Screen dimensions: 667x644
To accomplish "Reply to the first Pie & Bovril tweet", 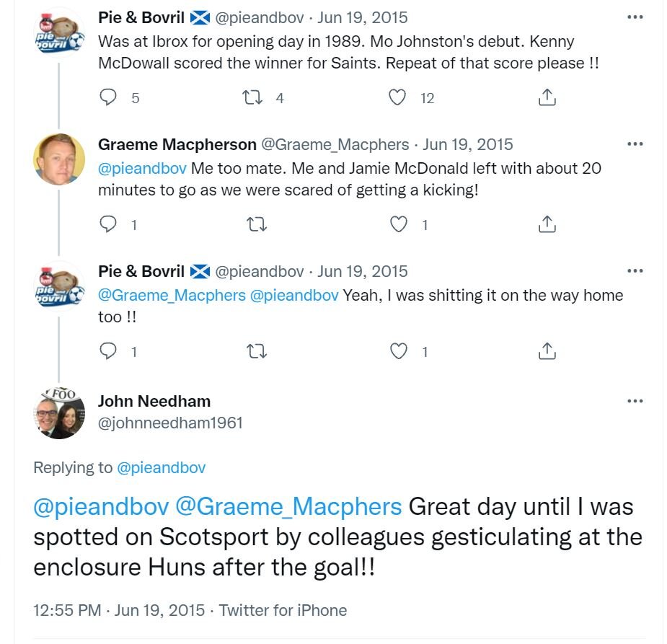I will [107, 97].
